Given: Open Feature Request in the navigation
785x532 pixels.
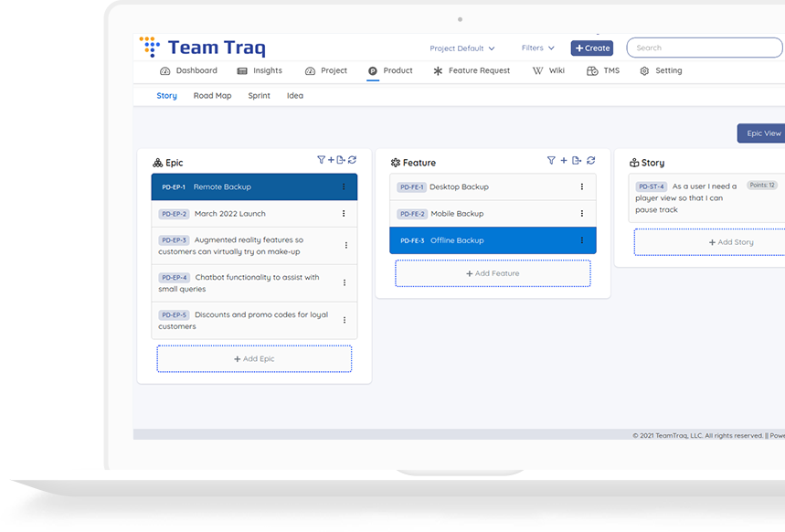Looking at the screenshot, I should pos(472,70).
